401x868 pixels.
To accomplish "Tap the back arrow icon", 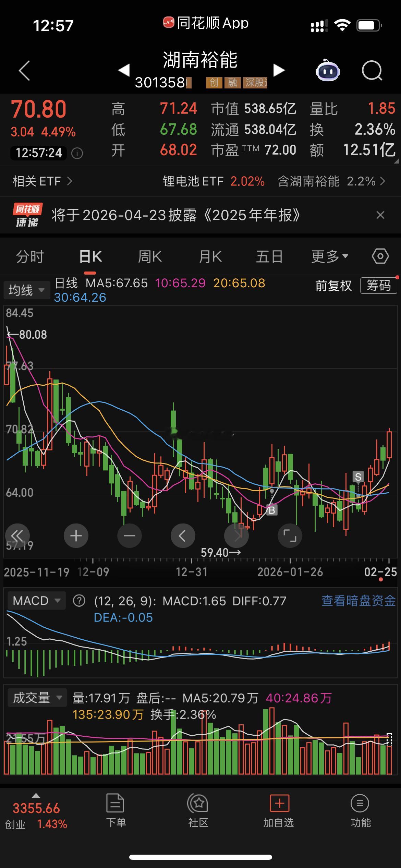I will click(24, 71).
